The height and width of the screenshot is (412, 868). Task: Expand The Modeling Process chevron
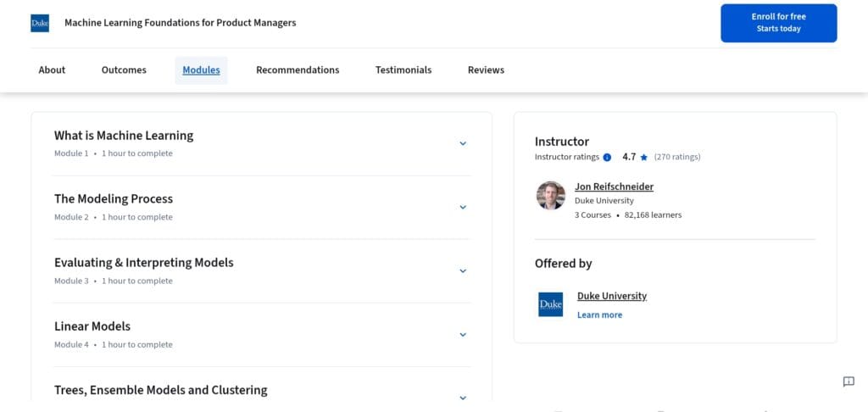click(x=463, y=207)
